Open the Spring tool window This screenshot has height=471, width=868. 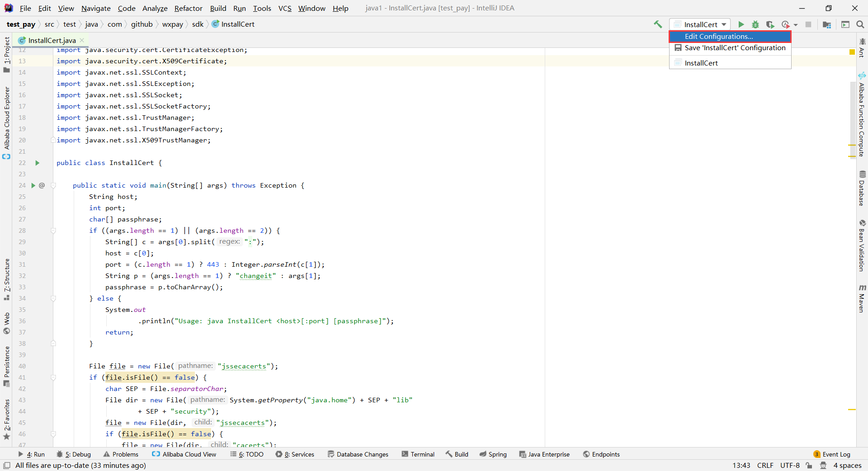[x=493, y=454]
